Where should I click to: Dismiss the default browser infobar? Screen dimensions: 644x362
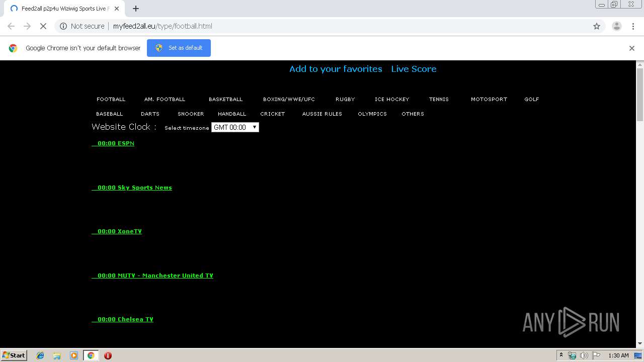tap(632, 48)
